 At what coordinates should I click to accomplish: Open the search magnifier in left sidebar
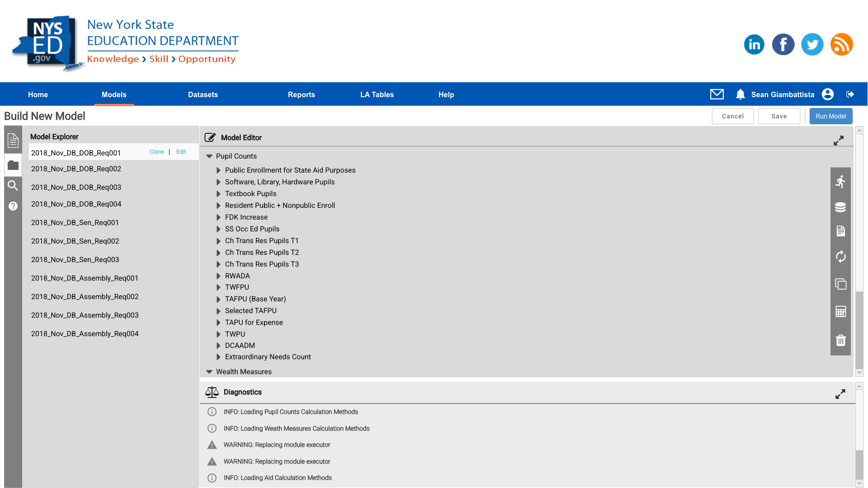[13, 185]
